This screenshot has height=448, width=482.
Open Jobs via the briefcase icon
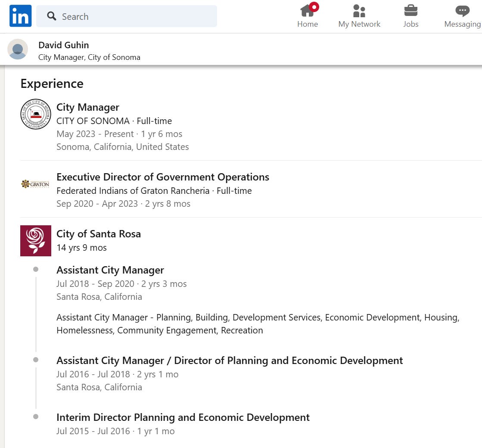(x=410, y=10)
